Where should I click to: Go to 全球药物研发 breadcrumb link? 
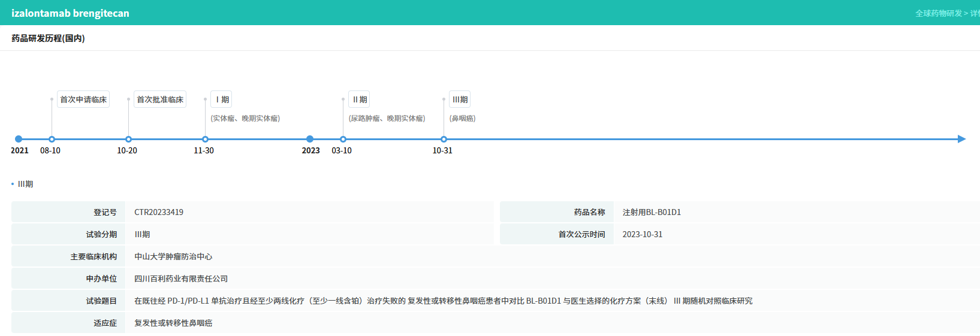pyautogui.click(x=938, y=13)
